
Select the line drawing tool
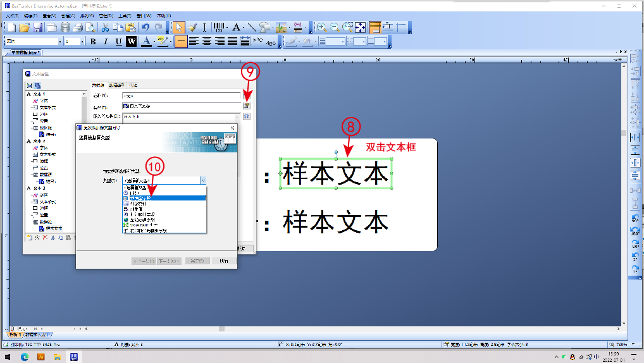click(x=251, y=27)
